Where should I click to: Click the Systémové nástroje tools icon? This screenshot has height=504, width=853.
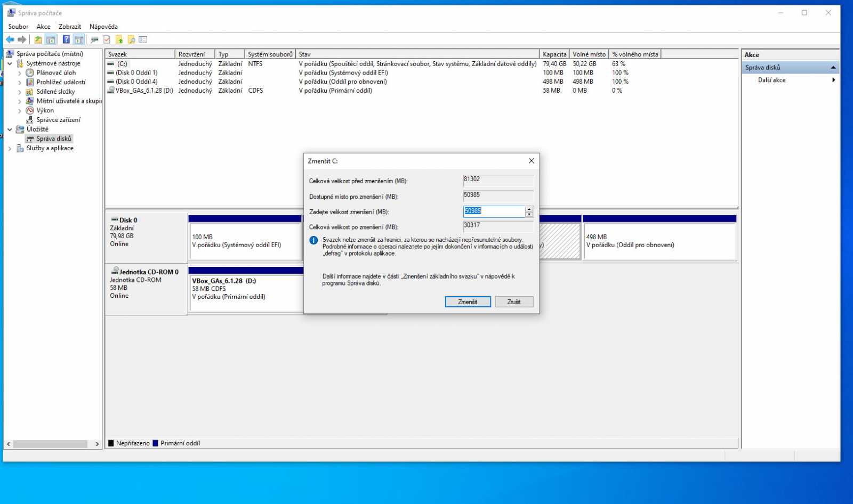(x=20, y=63)
